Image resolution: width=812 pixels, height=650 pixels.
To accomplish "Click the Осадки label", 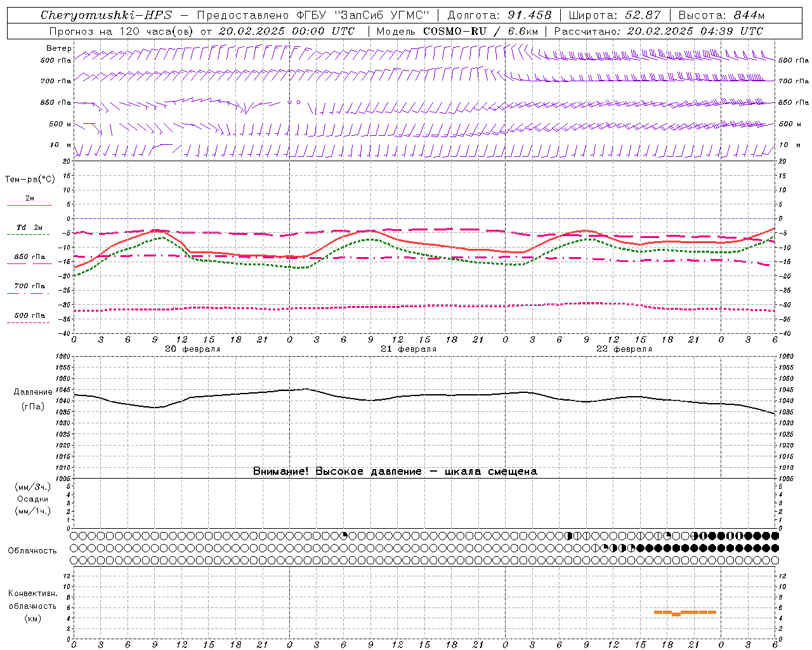I will tap(33, 499).
